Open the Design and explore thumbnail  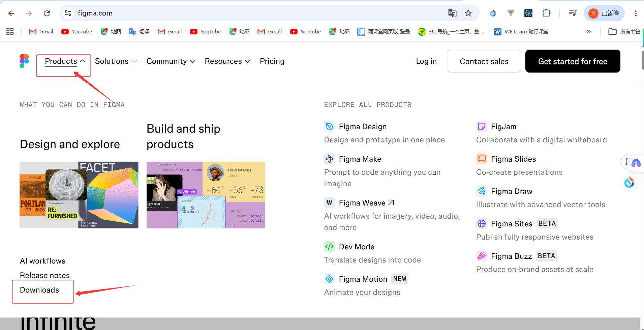79,195
